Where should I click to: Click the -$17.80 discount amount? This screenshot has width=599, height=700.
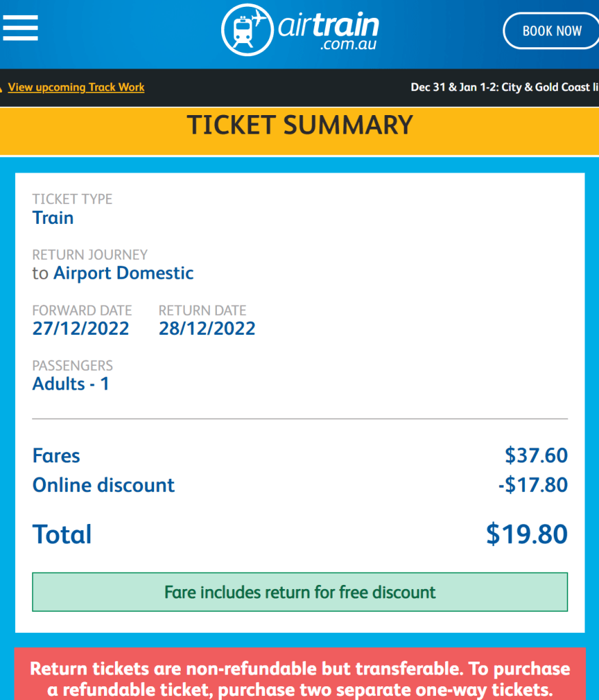(x=533, y=486)
